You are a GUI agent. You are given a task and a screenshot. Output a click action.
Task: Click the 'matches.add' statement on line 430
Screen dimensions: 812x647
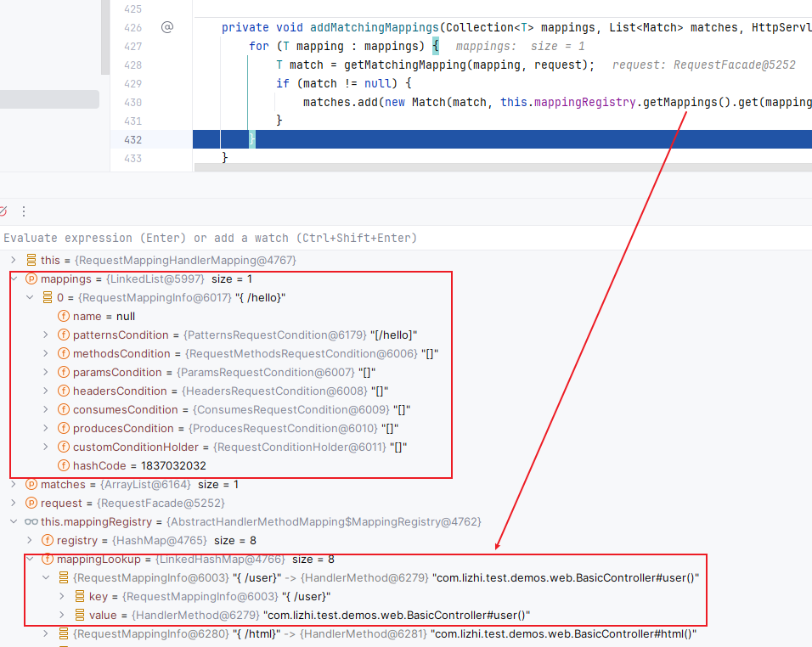[341, 102]
